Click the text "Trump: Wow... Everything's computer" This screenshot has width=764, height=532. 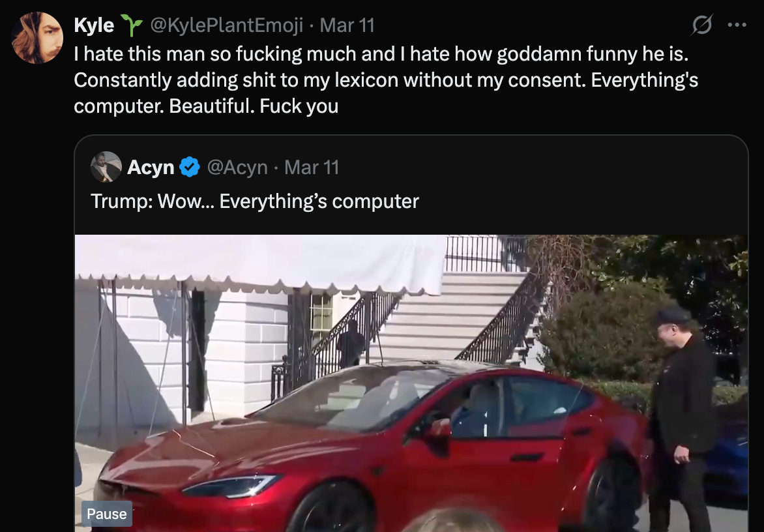point(255,201)
